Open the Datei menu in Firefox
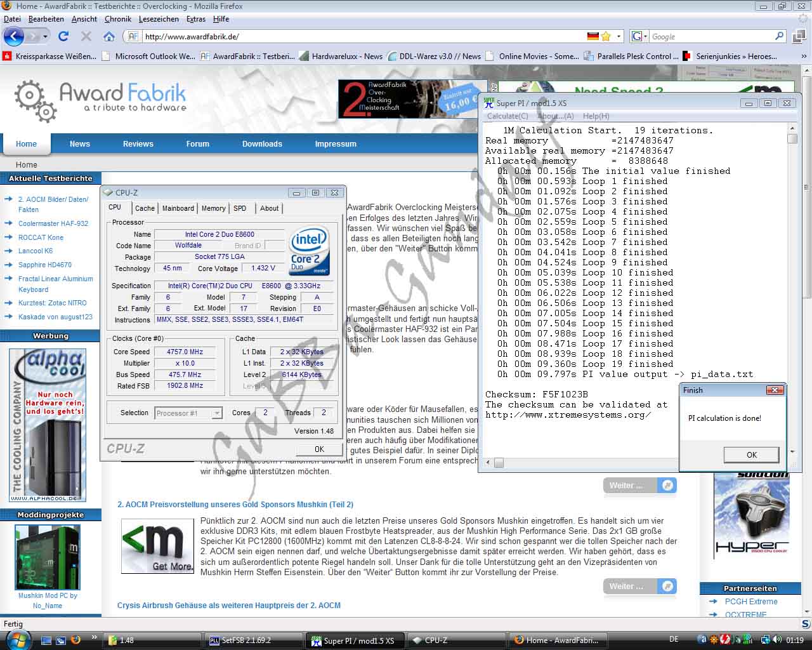This screenshot has height=650, width=812. tap(12, 19)
